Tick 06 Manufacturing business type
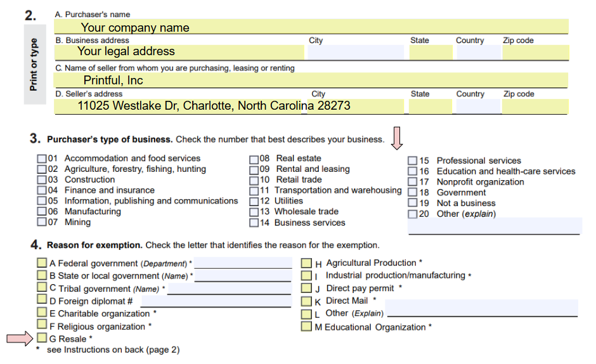The height and width of the screenshot is (364, 596). pos(42,212)
